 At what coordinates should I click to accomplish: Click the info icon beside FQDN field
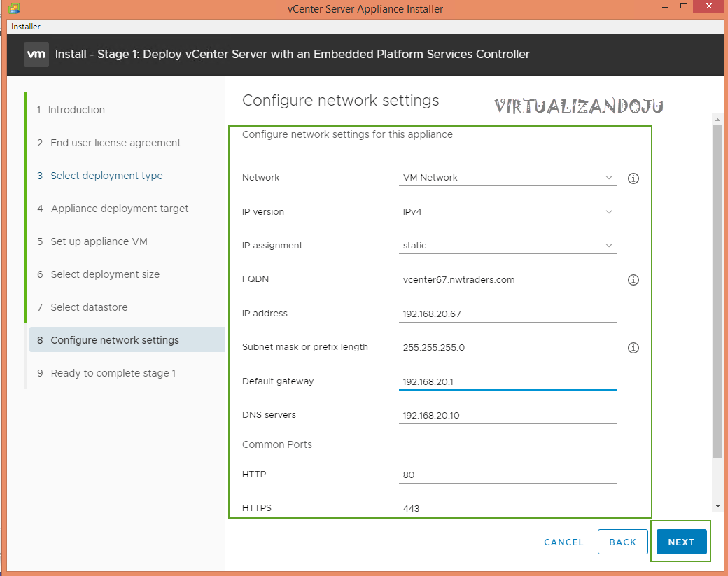(633, 280)
